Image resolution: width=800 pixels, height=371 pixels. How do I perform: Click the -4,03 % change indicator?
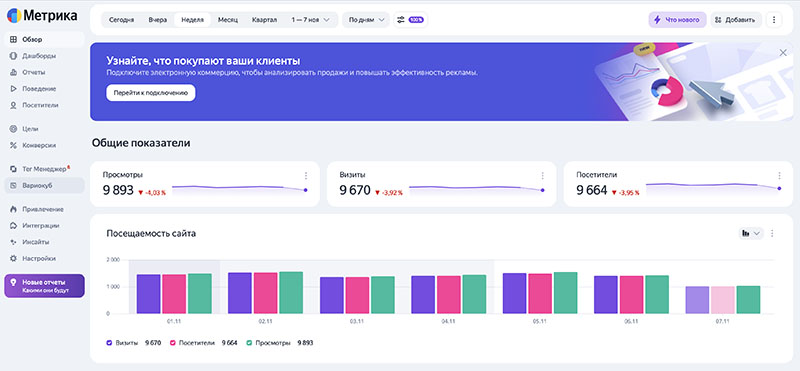click(152, 192)
